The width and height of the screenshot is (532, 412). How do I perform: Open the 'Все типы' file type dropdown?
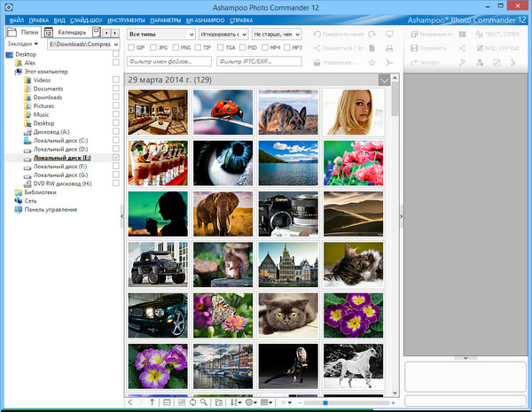160,34
